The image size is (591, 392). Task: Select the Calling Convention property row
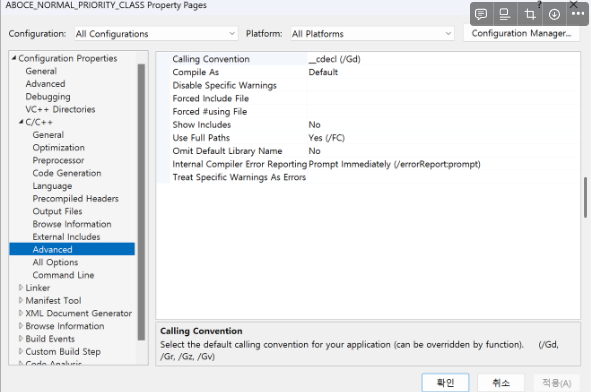click(239, 59)
